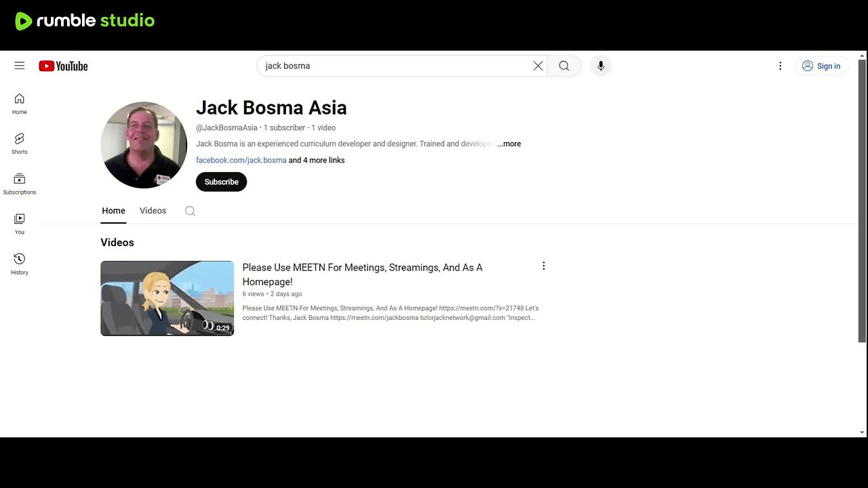Click the scrollbar down arrow
The width and height of the screenshot is (868, 488).
862,432
